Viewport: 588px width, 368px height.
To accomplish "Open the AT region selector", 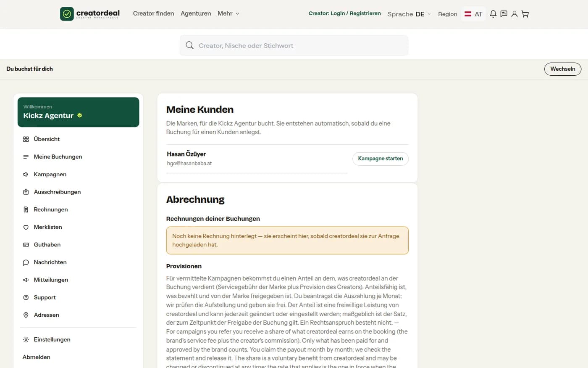I will (473, 14).
